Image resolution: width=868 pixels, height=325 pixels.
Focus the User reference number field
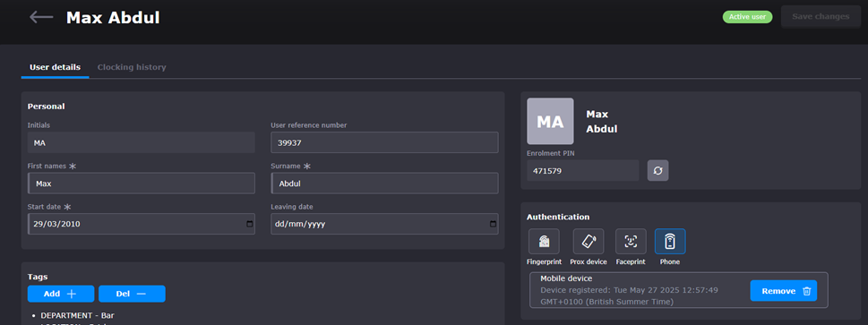coord(384,142)
